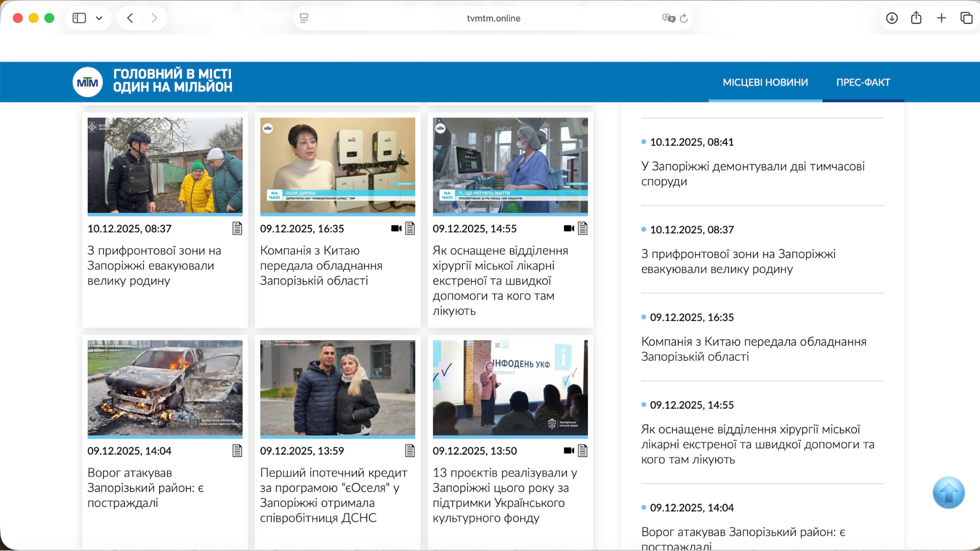
Task: Click the reload page icon
Action: 684,18
